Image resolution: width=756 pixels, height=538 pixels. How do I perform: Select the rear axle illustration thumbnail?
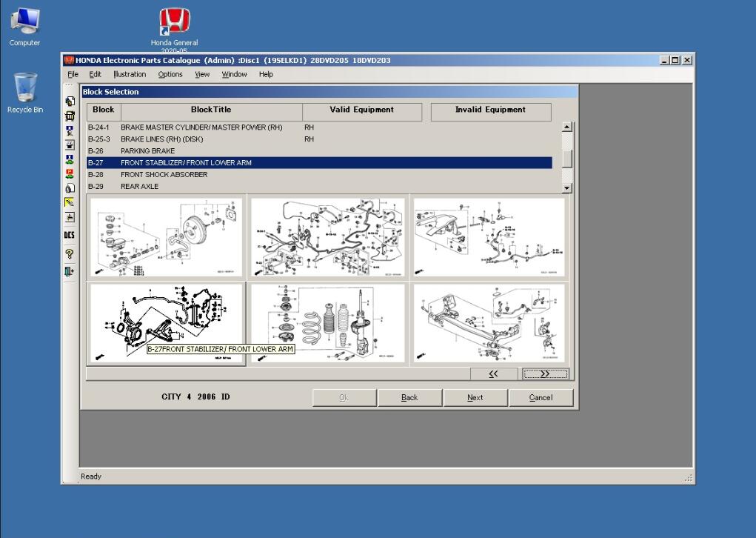coord(489,323)
